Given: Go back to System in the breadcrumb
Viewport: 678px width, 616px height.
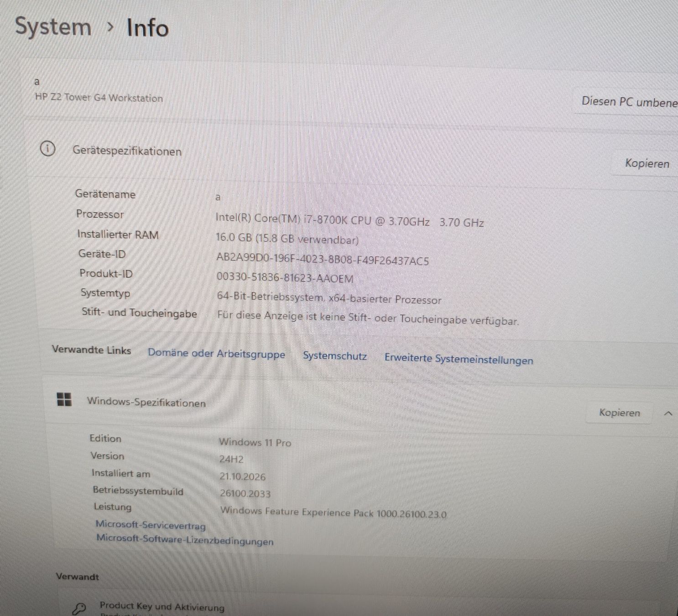Looking at the screenshot, I should click(x=53, y=26).
